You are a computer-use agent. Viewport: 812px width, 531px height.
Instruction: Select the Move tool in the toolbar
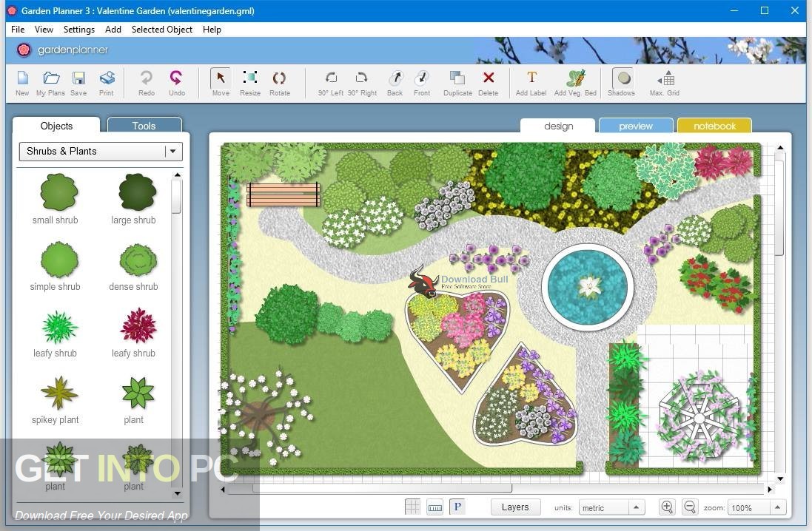click(x=220, y=81)
